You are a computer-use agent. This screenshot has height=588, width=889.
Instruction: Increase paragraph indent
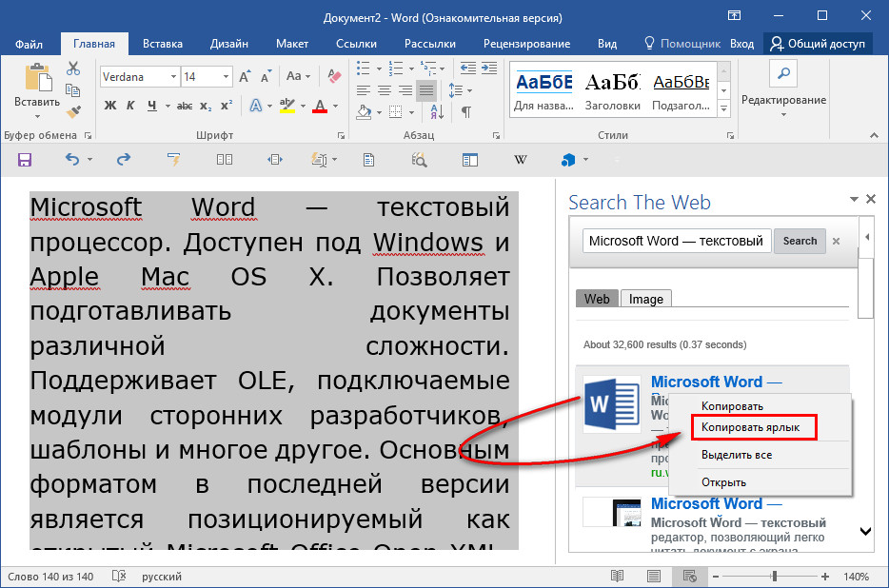(489, 69)
